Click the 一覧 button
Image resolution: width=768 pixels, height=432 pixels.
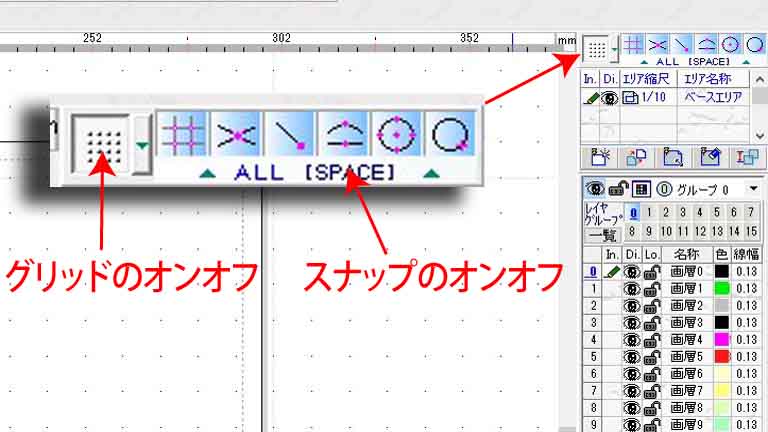602,236
